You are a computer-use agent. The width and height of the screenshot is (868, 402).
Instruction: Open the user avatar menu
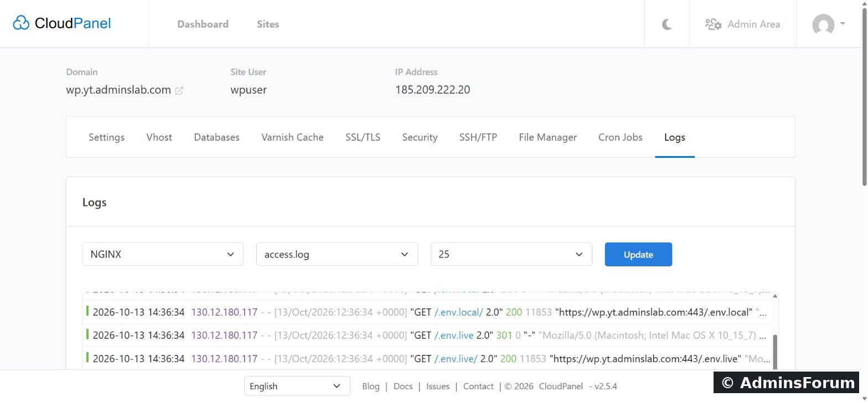tap(828, 24)
